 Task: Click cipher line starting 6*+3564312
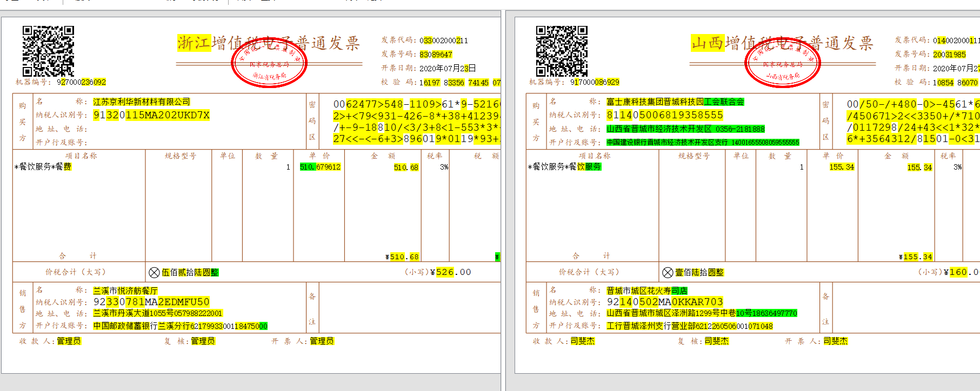(913, 139)
